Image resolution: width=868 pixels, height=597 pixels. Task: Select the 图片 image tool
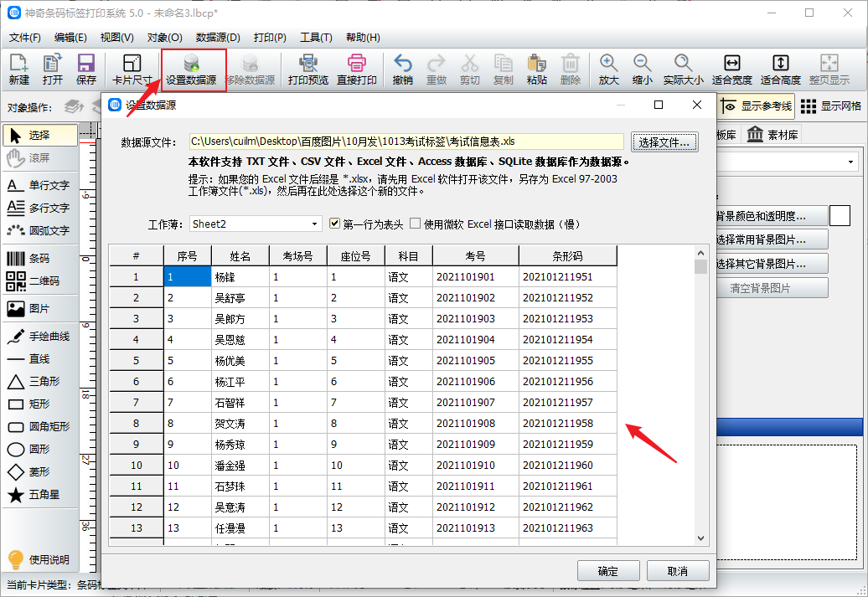pos(40,309)
